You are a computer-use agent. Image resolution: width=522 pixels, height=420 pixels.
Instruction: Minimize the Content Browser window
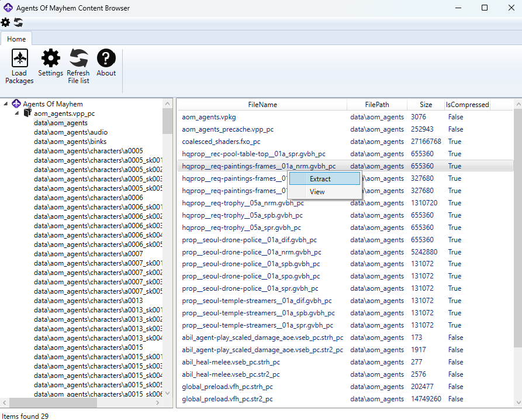[x=458, y=8]
